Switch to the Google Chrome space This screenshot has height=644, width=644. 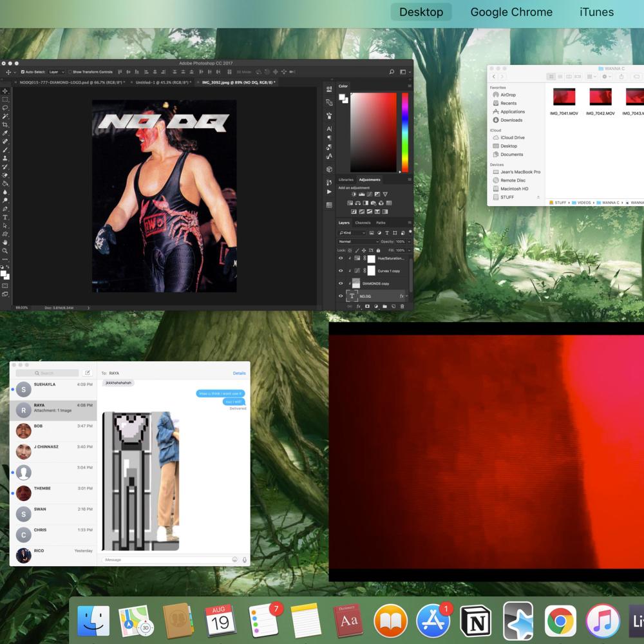pos(511,12)
